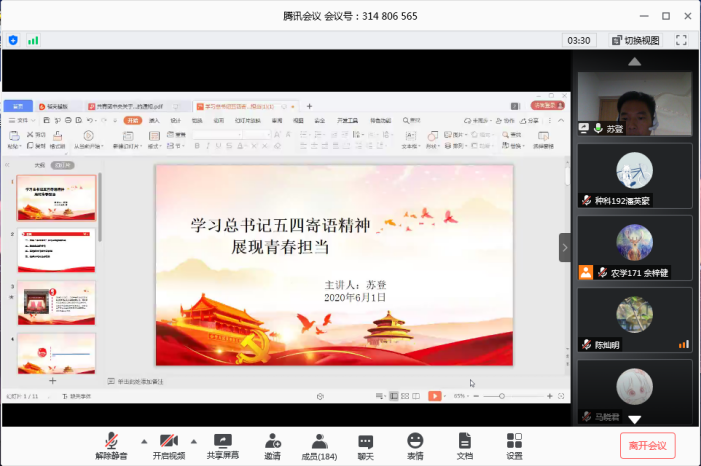The height and width of the screenshot is (466, 701).
Task: Click the blue security shield icon
Action: click(13, 40)
